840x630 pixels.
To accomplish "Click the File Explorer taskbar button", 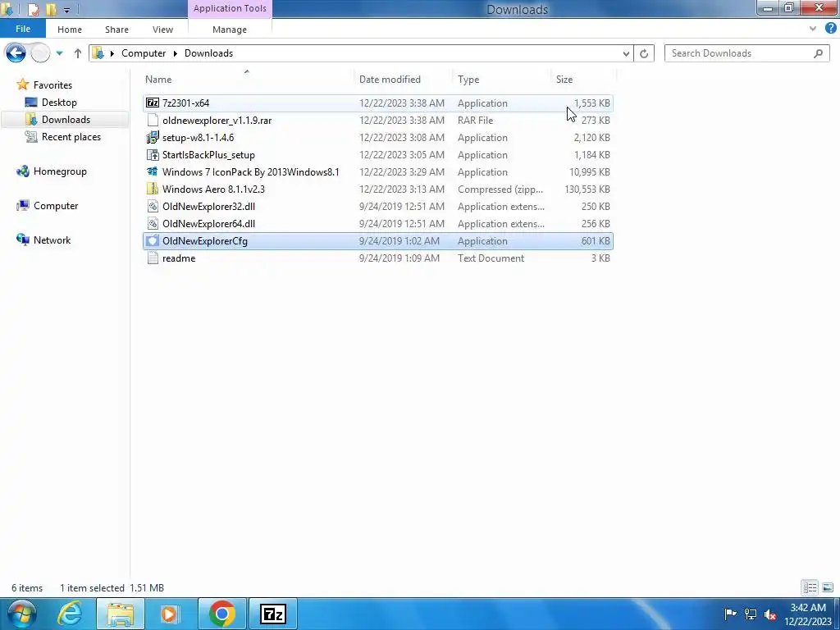I will [121, 614].
